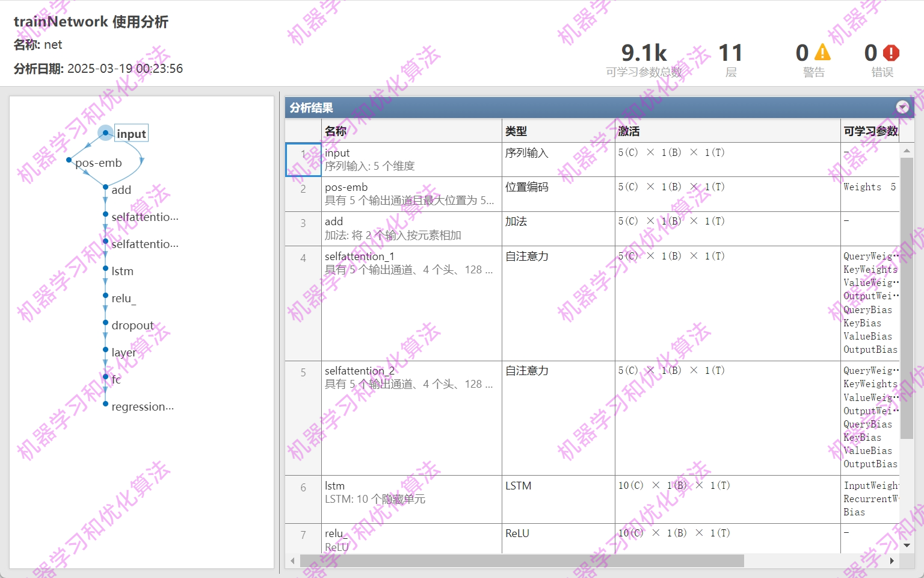Viewport: 924px width, 578px height.
Task: Select row number 5 in table
Action: point(303,418)
